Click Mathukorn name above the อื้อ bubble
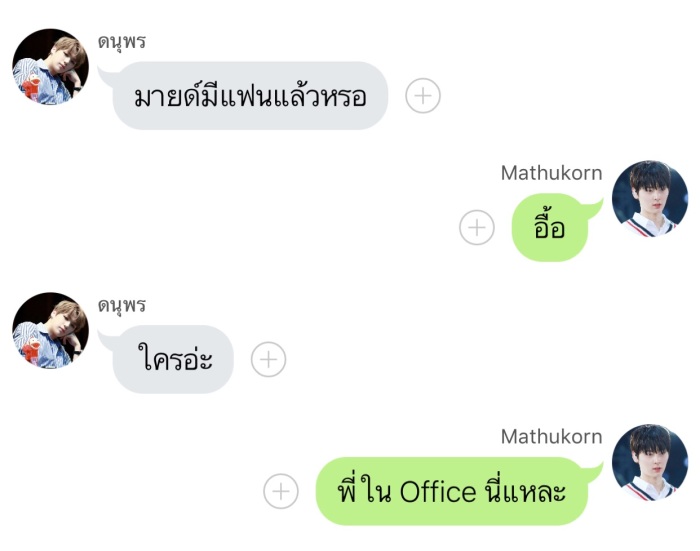The image size is (700, 551). click(551, 173)
